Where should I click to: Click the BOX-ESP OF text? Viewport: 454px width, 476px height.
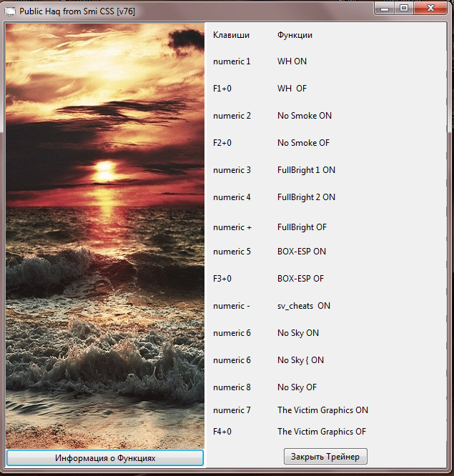pyautogui.click(x=300, y=279)
